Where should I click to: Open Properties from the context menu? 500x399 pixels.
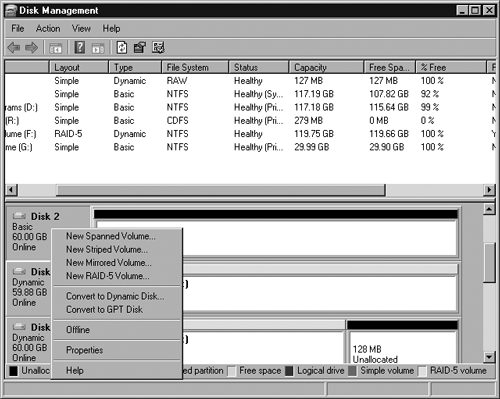pyautogui.click(x=117, y=350)
